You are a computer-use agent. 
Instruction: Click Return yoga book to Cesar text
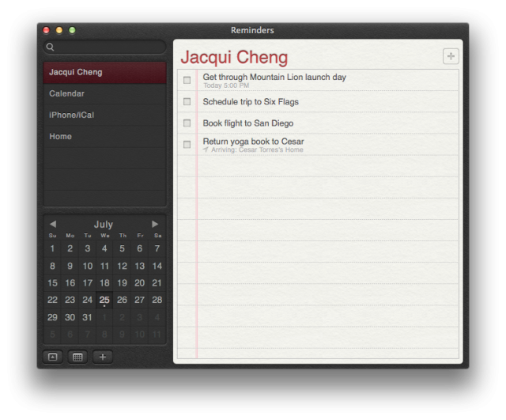(253, 142)
